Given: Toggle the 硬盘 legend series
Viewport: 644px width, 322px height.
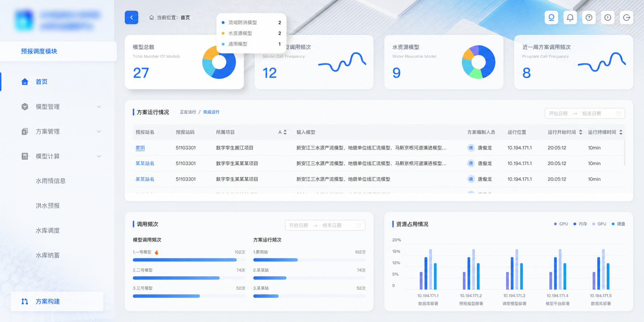Looking at the screenshot, I should pyautogui.click(x=618, y=224).
